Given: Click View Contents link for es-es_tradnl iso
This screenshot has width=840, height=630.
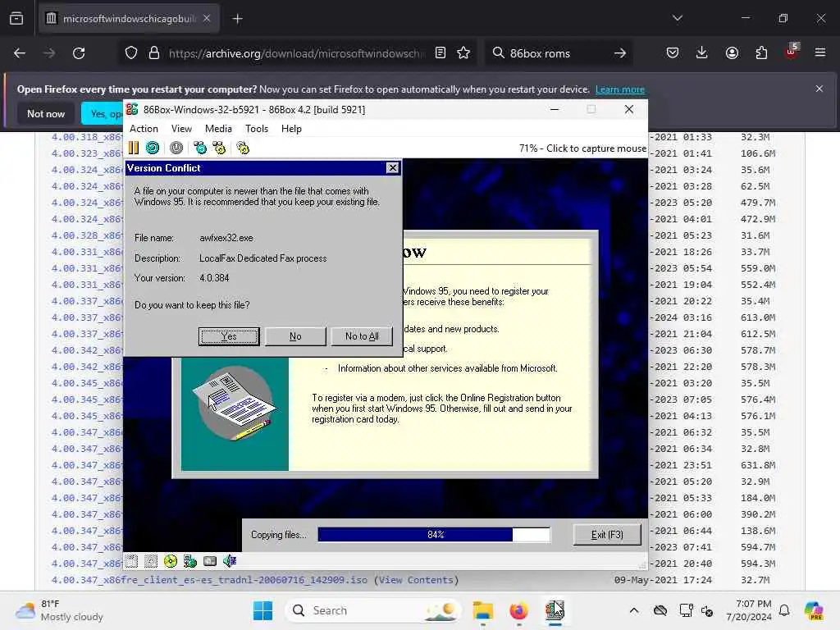Looking at the screenshot, I should click(416, 580).
